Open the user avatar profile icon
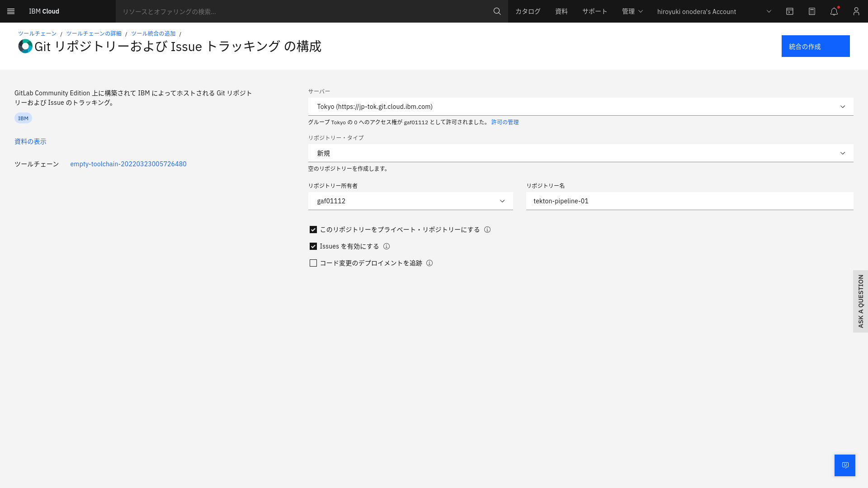Viewport: 868px width, 488px height. (x=856, y=11)
